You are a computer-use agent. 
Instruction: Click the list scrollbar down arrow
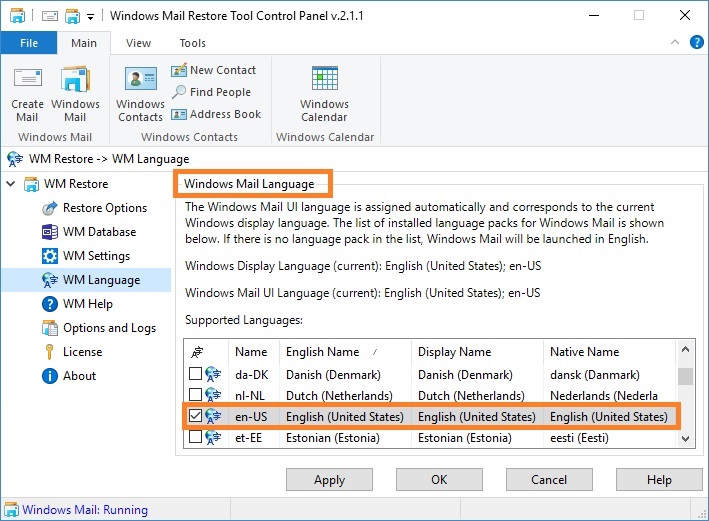click(x=685, y=438)
